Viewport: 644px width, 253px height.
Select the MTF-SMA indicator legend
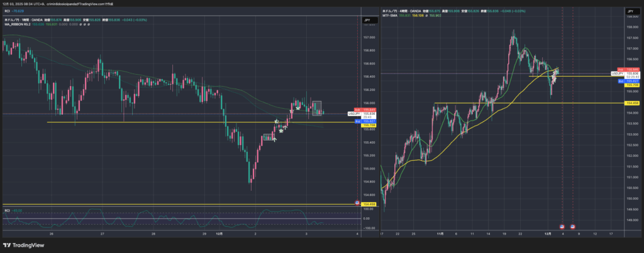tap(391, 16)
